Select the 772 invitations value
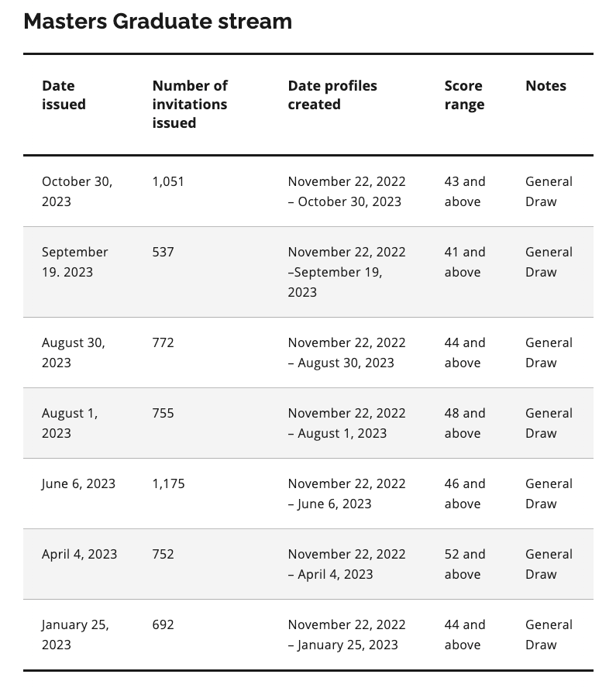Screen dimensions: 616x688 pyautogui.click(x=163, y=342)
